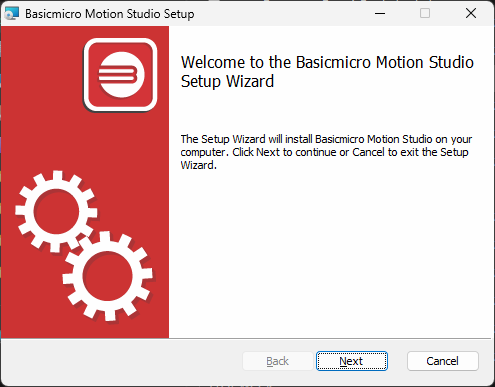
Task: Cancel the Basicmicro Motion Studio setup
Action: coord(443,361)
